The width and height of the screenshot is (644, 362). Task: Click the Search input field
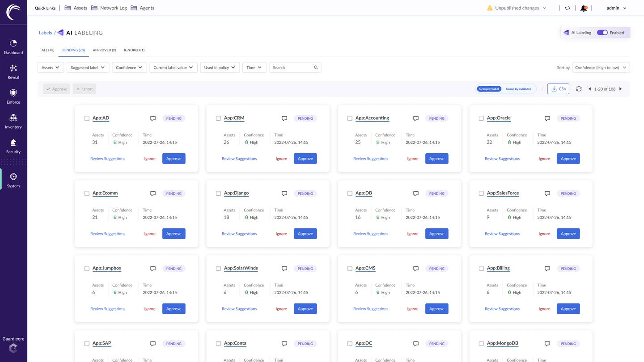click(x=292, y=67)
